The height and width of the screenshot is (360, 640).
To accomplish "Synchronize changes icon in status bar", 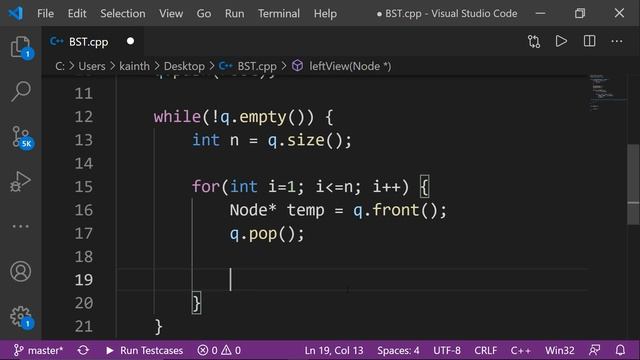I will [x=83, y=350].
